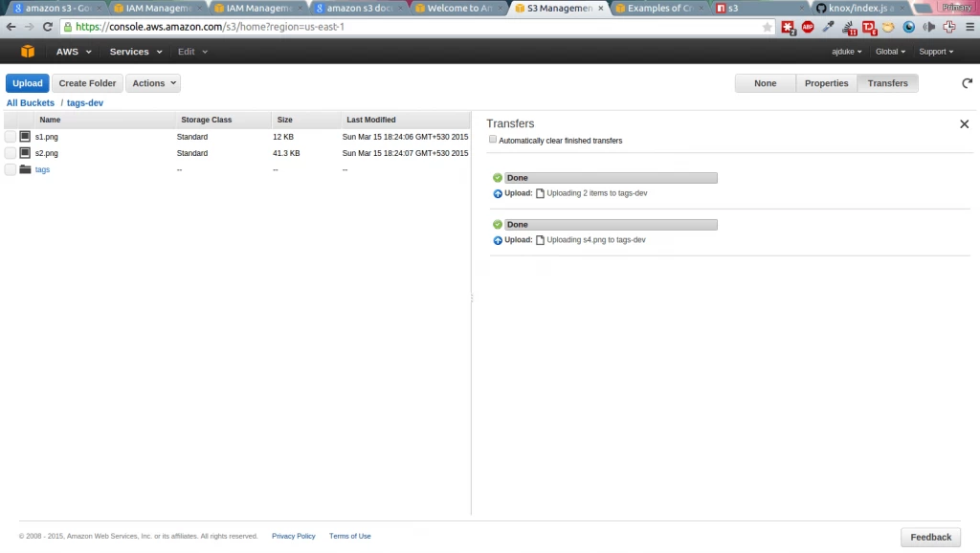Screen dimensions: 980x553
Task: Click Done progress bar for 2 items upload
Action: click(611, 178)
